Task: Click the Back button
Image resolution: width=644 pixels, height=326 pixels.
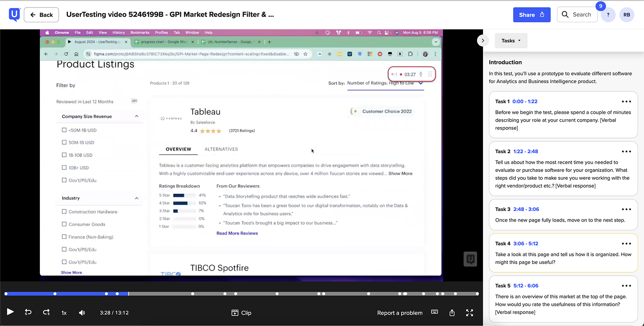Action: tap(41, 15)
